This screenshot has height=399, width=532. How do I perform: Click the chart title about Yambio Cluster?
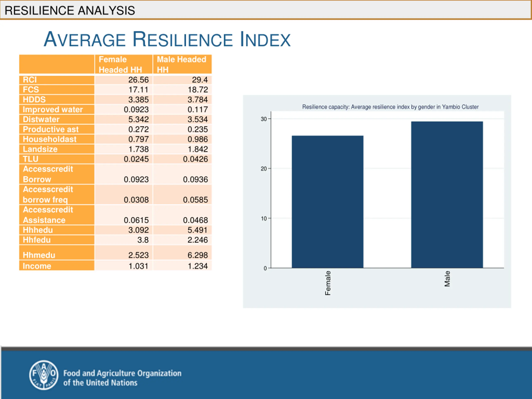pyautogui.click(x=390, y=107)
